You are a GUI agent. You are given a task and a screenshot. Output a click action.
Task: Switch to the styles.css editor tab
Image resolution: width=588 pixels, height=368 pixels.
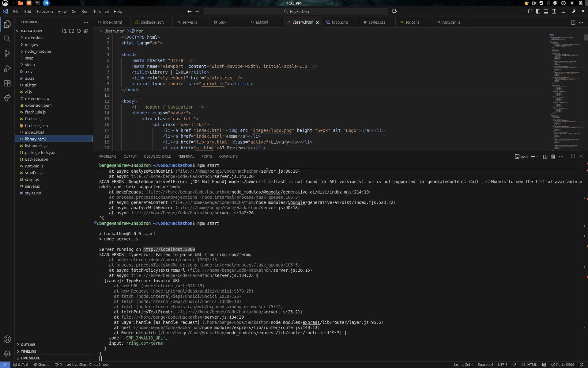click(376, 22)
